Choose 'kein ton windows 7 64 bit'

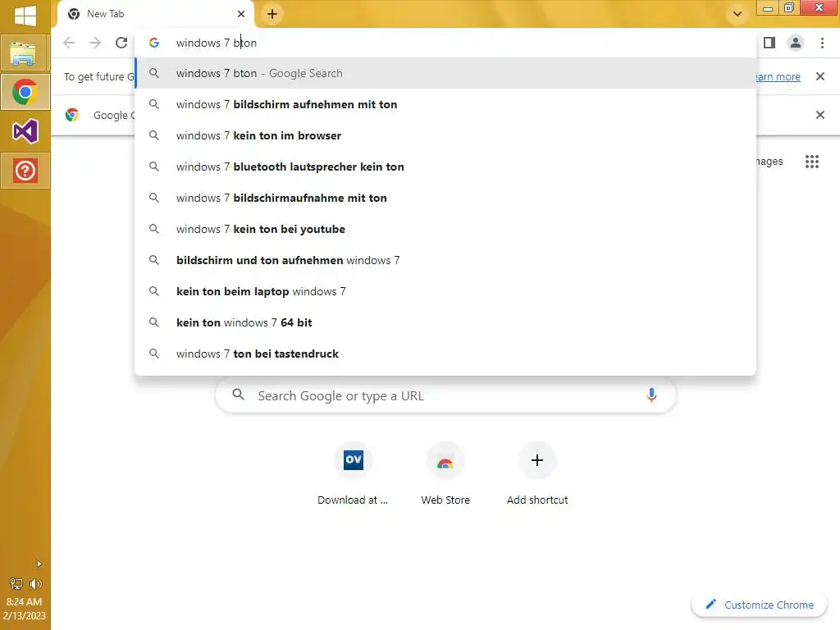tap(445, 322)
